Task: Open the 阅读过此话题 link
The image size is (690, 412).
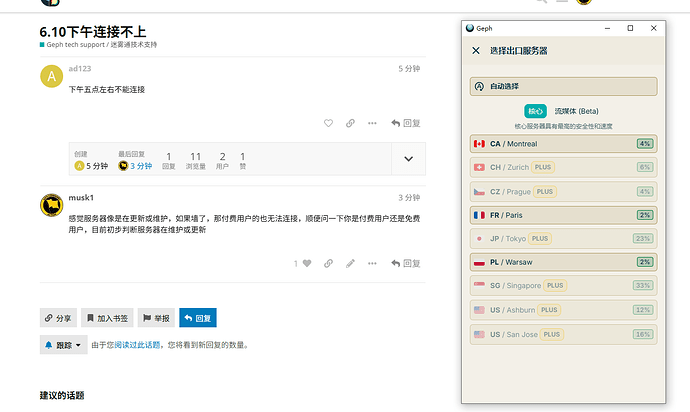Action: tap(137, 345)
